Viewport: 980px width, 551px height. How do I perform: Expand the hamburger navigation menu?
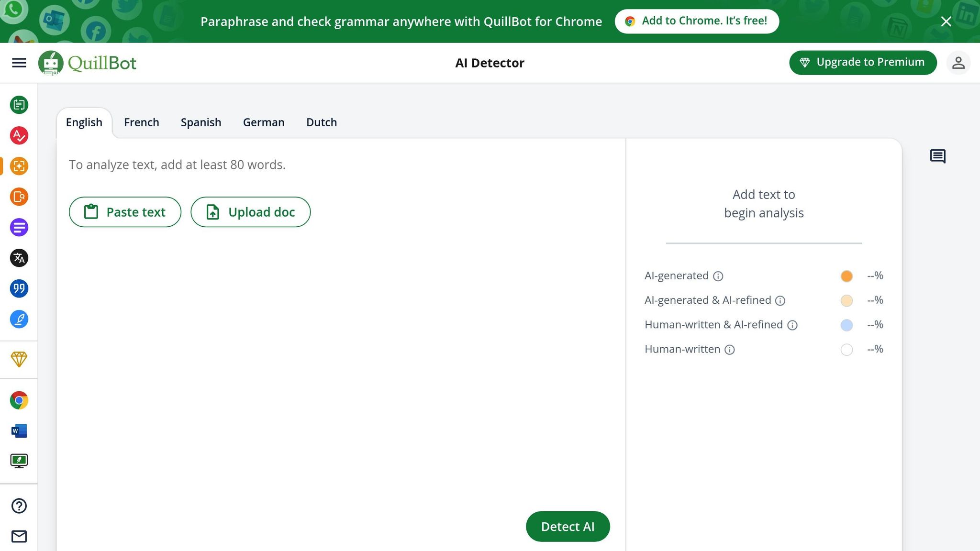(x=19, y=63)
